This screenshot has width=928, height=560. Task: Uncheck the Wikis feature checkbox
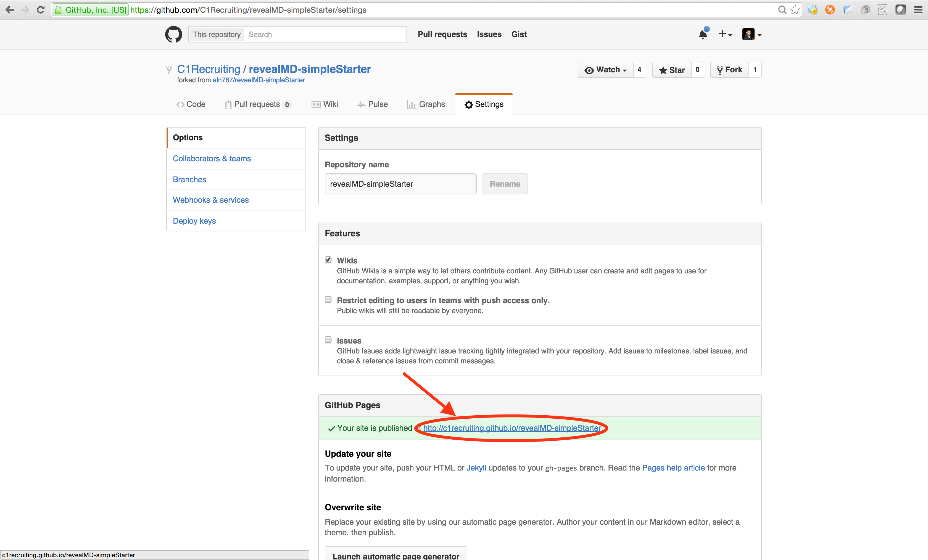coord(328,260)
